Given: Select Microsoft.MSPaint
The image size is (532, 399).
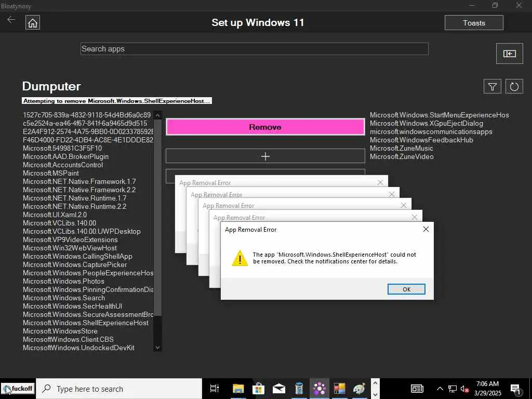Looking at the screenshot, I should (50, 173).
